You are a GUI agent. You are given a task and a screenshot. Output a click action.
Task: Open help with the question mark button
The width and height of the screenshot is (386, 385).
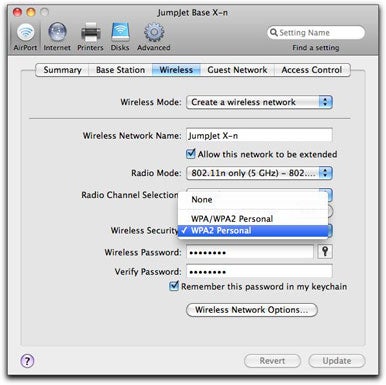coord(27,361)
